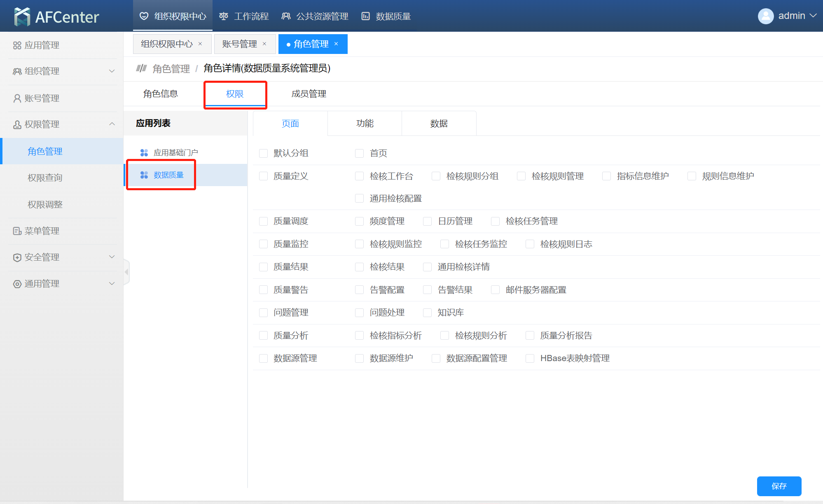Open the admin dropdown arrow
The height and width of the screenshot is (504, 823).
pyautogui.click(x=813, y=16)
